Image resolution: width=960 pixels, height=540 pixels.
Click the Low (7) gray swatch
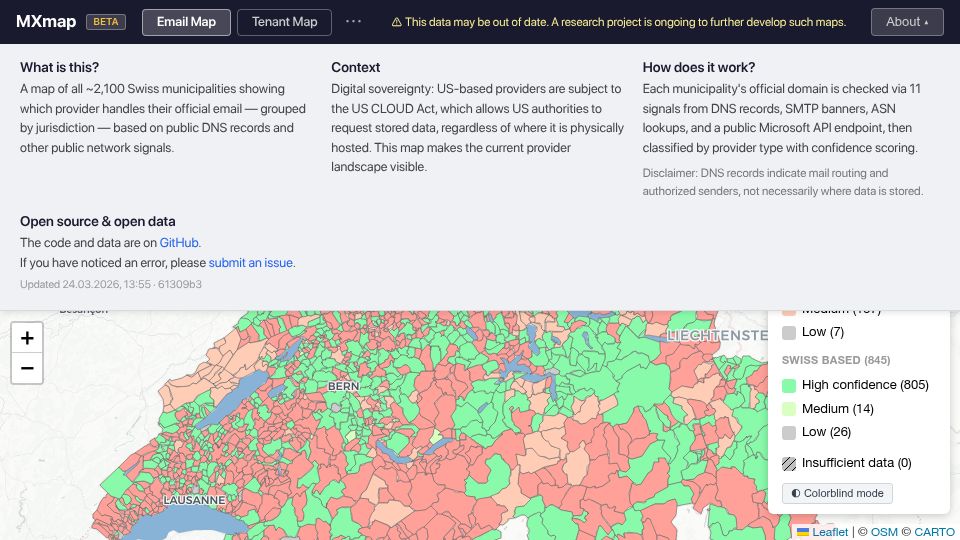pos(789,332)
